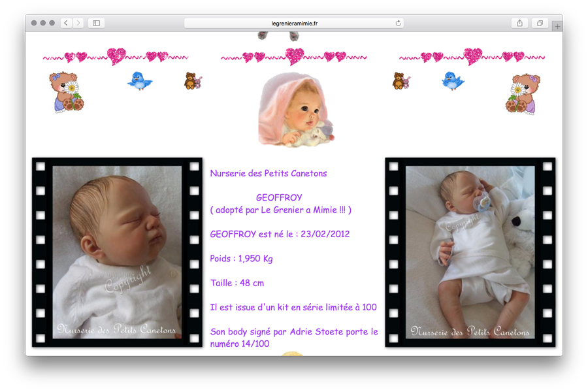Click the small brown bear near left bird
Screen dimensions: 588x392
click(x=192, y=81)
